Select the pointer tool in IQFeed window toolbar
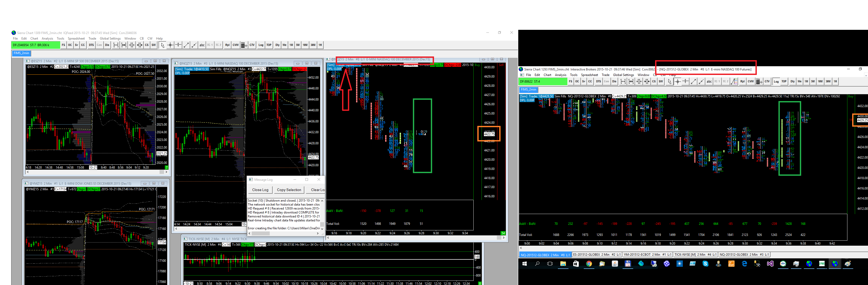This screenshot has width=868, height=285. [x=162, y=45]
